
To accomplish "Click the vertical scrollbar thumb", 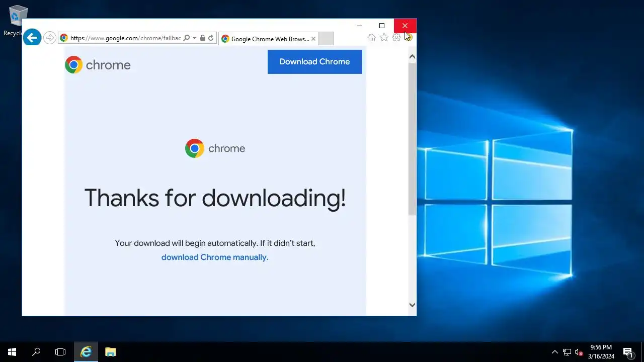I will point(412,139).
